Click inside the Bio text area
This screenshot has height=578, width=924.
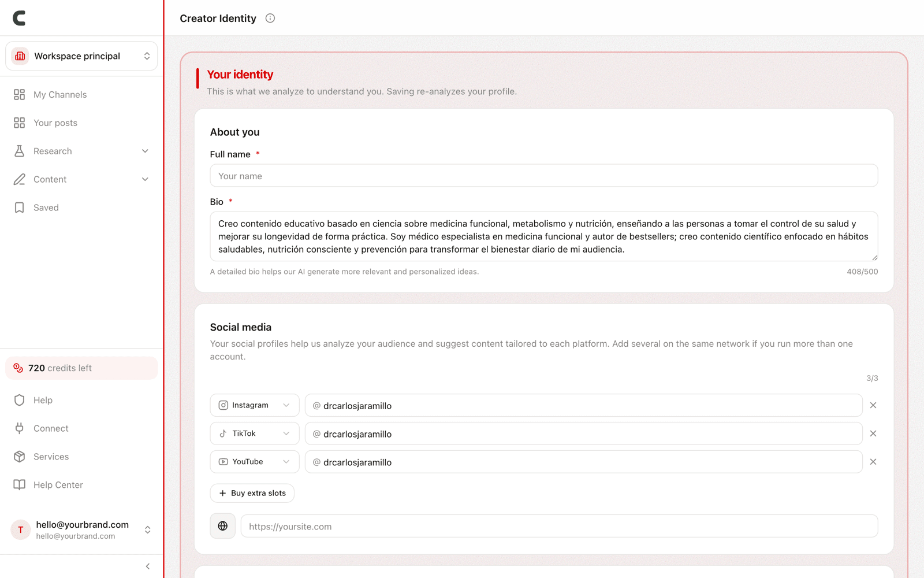(544, 236)
